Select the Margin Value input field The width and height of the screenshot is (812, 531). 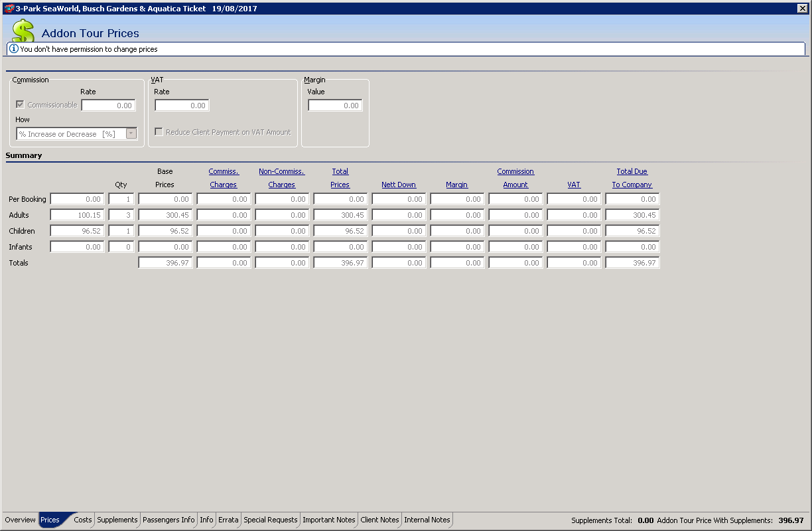335,106
